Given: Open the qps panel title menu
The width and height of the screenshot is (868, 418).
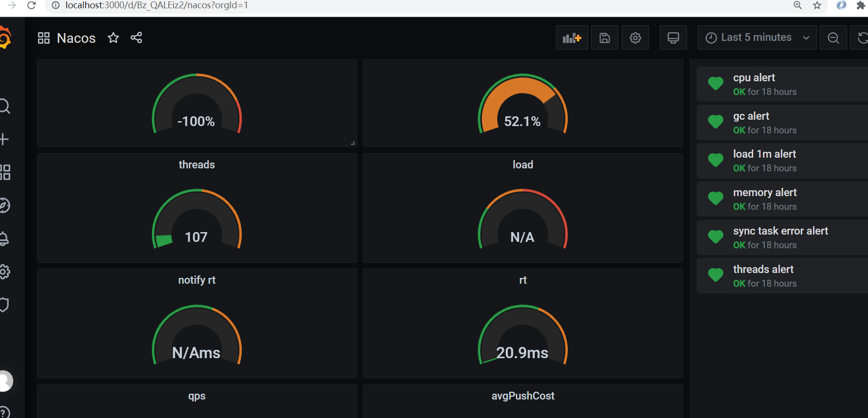Looking at the screenshot, I should (x=197, y=396).
